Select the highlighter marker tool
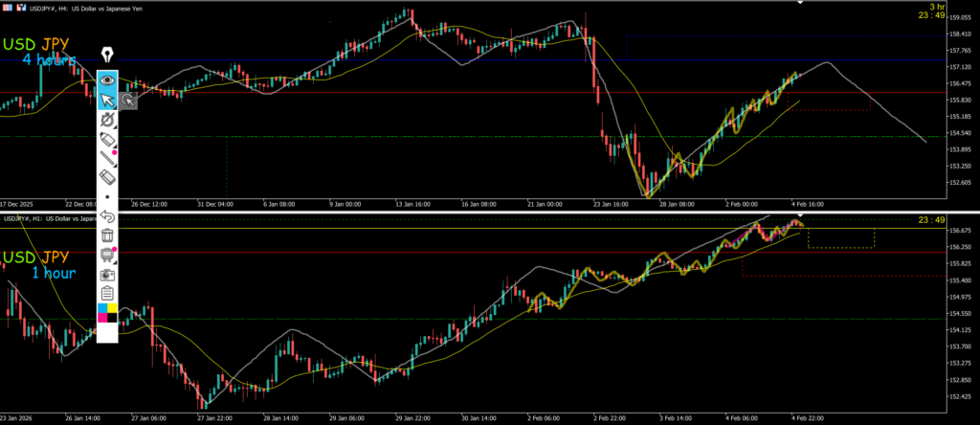Screen dimensions: 980x425 (107, 140)
